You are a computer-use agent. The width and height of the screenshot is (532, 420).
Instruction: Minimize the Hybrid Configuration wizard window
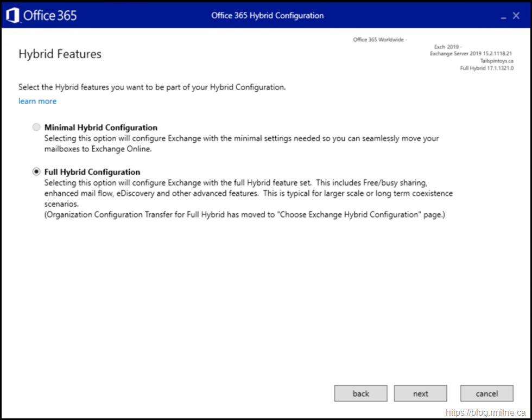pos(501,16)
